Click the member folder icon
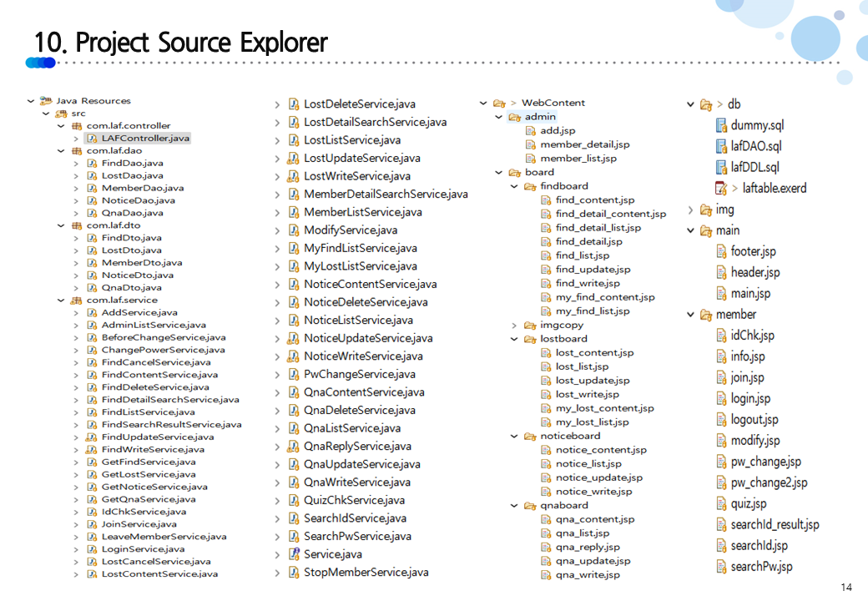The width and height of the screenshot is (868, 601). tap(706, 315)
